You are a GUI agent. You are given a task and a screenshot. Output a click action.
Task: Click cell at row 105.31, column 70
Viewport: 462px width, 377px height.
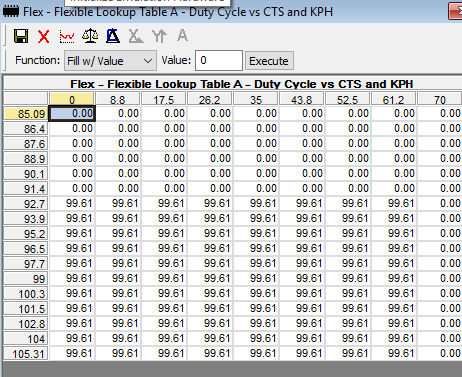pyautogui.click(x=440, y=353)
